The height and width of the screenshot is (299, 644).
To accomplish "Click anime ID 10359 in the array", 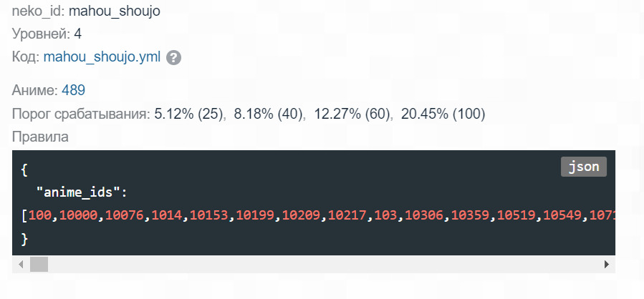I will (471, 215).
